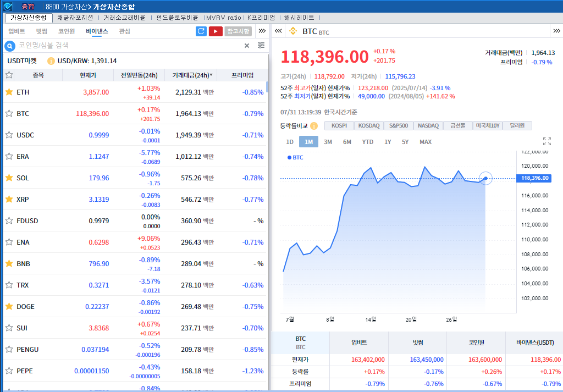This screenshot has height=392, width=563.
Task: Collapse panel using chevron left of BTC
Action: tap(278, 31)
